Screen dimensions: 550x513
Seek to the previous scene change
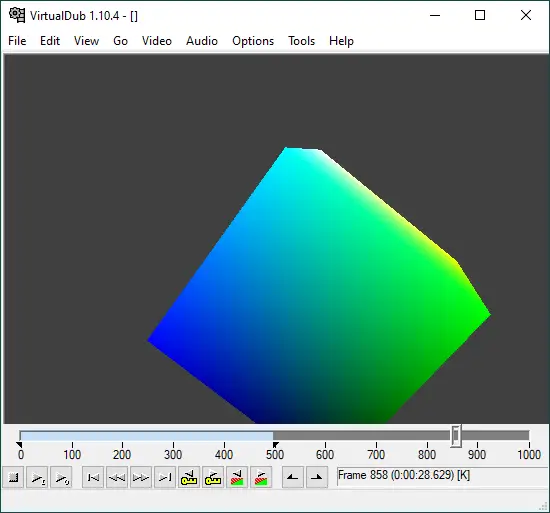(237, 477)
